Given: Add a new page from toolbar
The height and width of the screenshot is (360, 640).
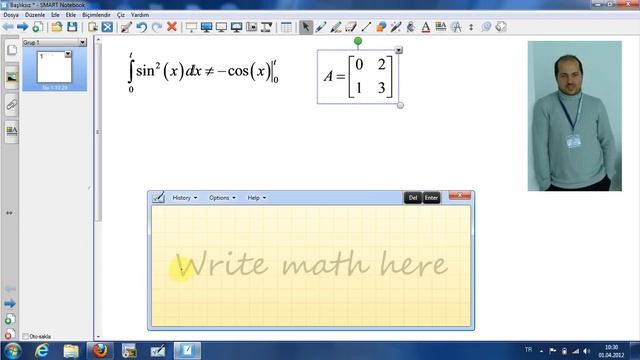Looking at the screenshot, I should point(37,27).
